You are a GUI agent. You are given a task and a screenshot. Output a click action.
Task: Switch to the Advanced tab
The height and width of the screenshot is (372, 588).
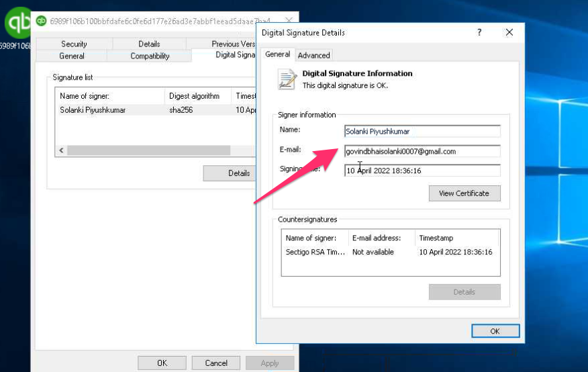coord(313,56)
